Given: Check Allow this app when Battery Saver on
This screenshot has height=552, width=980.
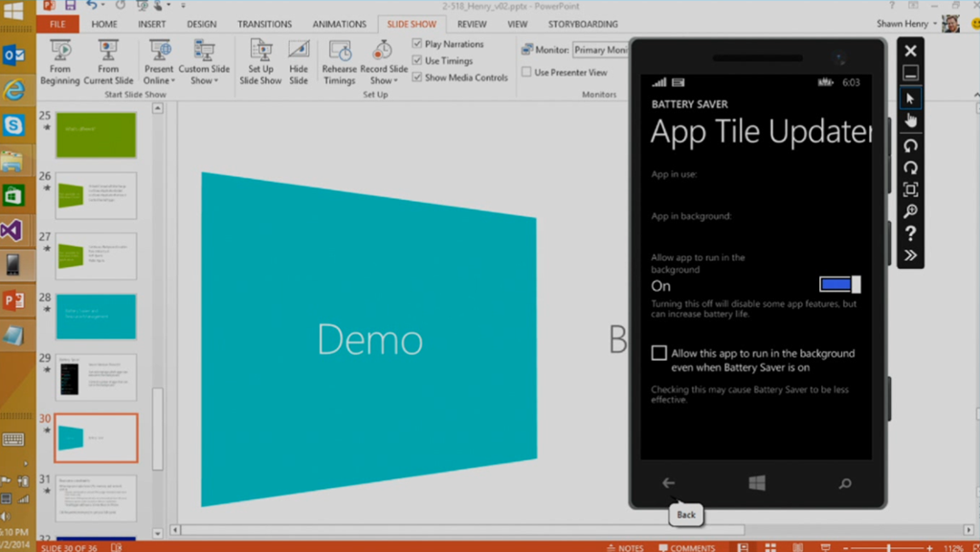Looking at the screenshot, I should click(658, 352).
